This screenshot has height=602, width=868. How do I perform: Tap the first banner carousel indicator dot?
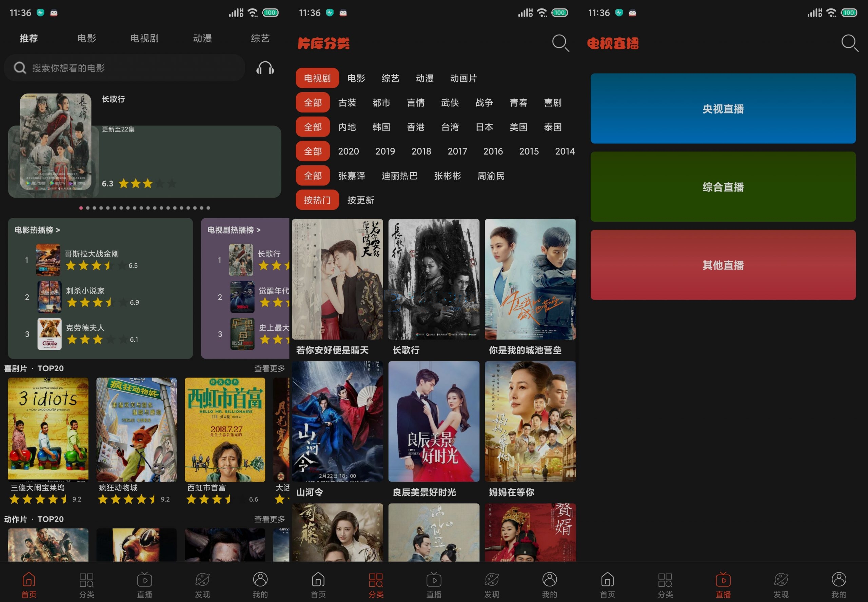81,208
